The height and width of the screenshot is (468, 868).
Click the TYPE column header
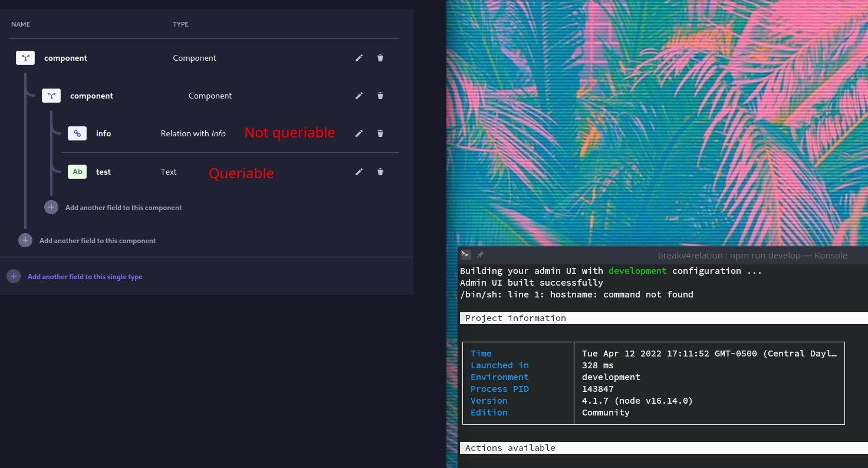[x=180, y=24]
